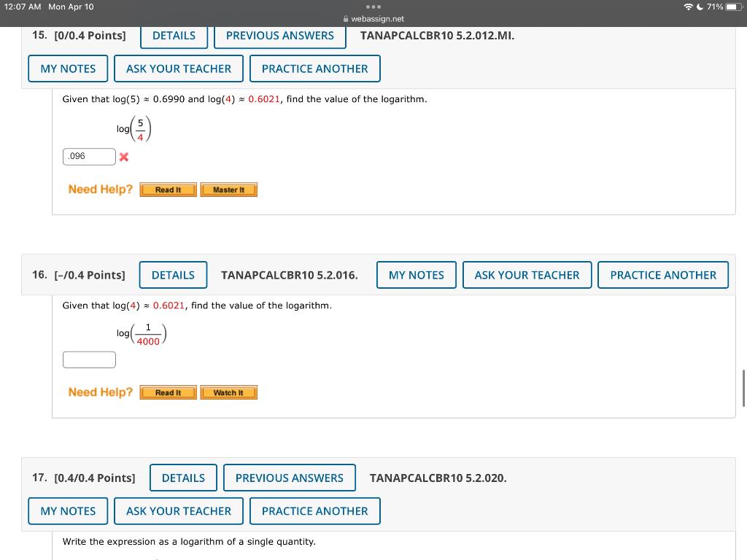Click the clock time 12:07 AM
This screenshot has height=560, width=747.
coord(22,7)
